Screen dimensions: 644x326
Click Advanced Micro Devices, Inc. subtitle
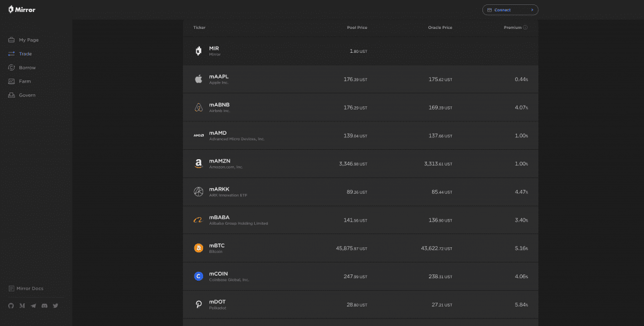(x=237, y=139)
